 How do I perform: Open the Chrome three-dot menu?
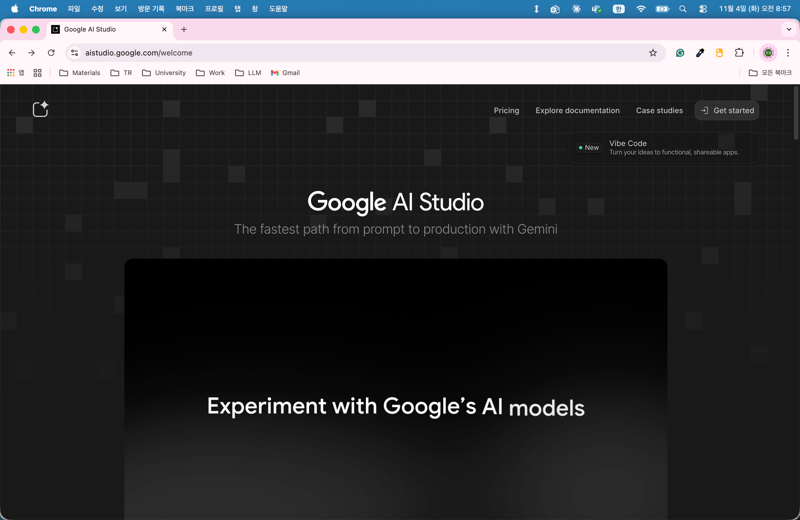pos(788,53)
